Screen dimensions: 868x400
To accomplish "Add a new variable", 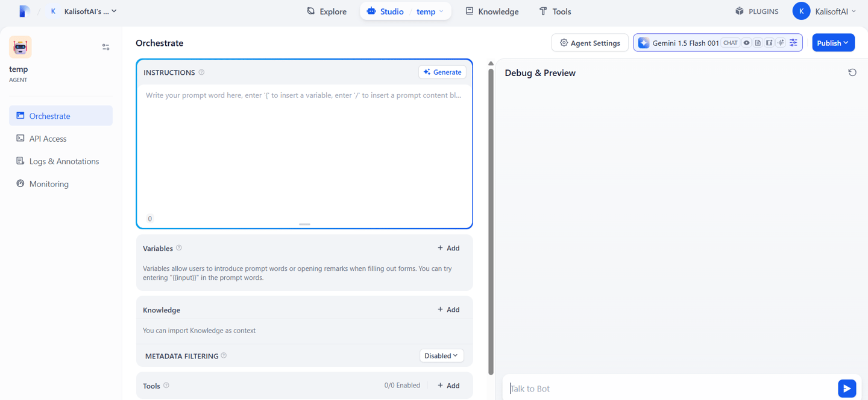I will [x=448, y=248].
